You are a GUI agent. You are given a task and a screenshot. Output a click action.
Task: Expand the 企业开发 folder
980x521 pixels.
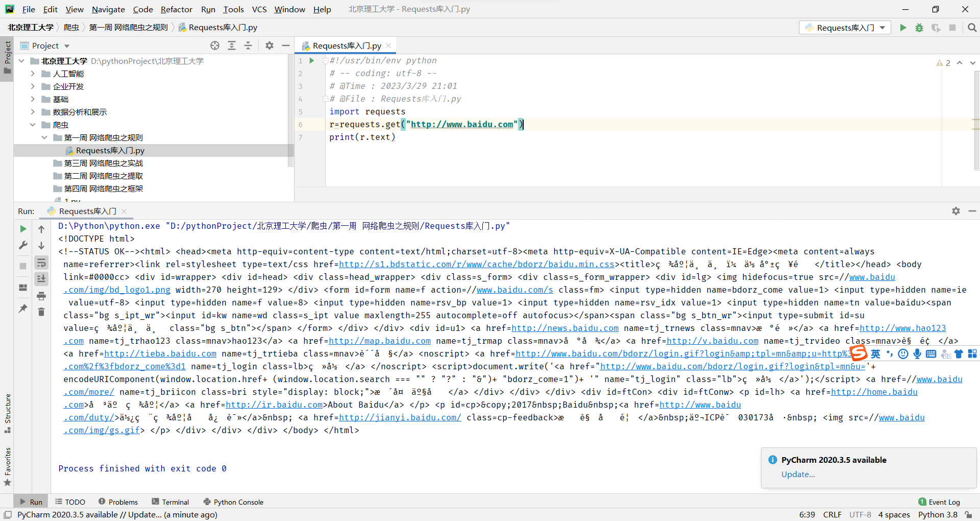point(33,86)
